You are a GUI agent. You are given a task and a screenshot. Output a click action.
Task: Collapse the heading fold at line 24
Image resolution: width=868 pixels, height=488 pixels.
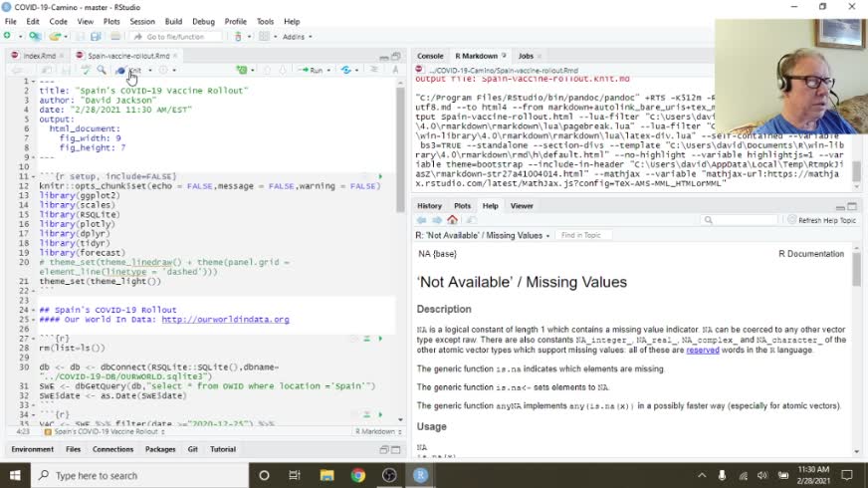coord(33,310)
